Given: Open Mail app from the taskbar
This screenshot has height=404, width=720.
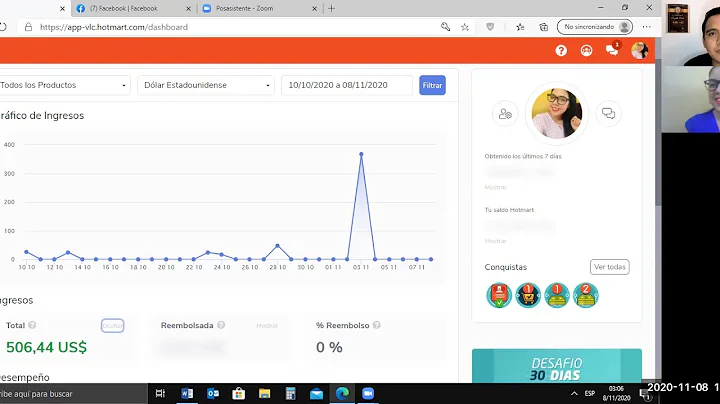Looking at the screenshot, I should point(316,393).
